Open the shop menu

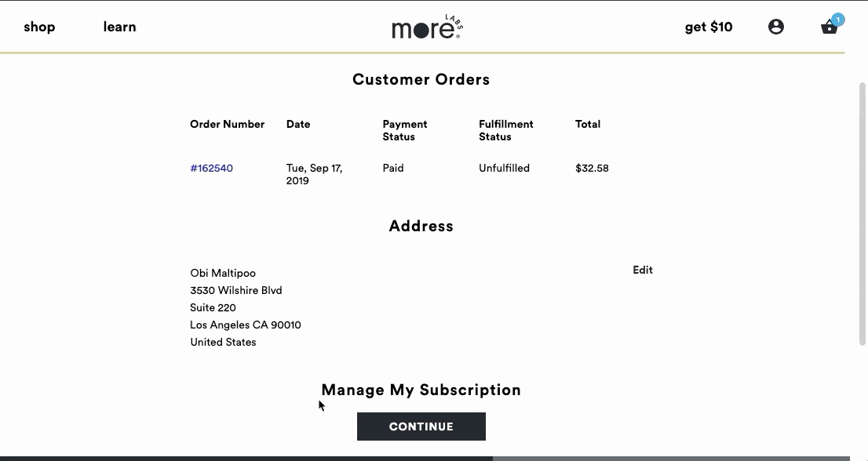[39, 27]
